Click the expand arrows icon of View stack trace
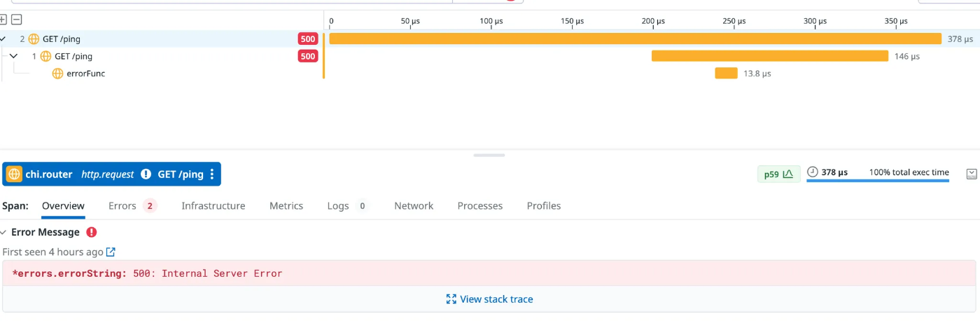This screenshot has width=980, height=321. (x=451, y=299)
